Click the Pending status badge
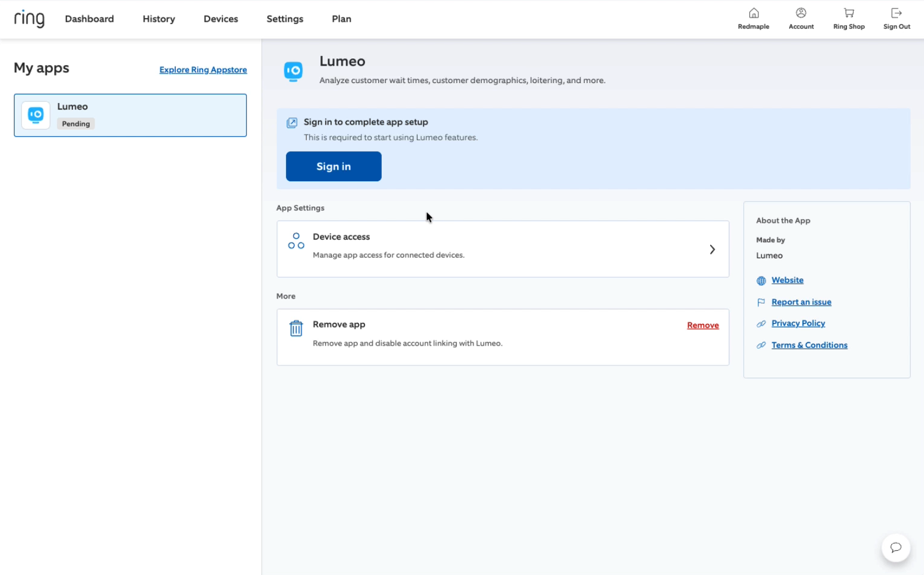The height and width of the screenshot is (575, 924). tap(76, 123)
